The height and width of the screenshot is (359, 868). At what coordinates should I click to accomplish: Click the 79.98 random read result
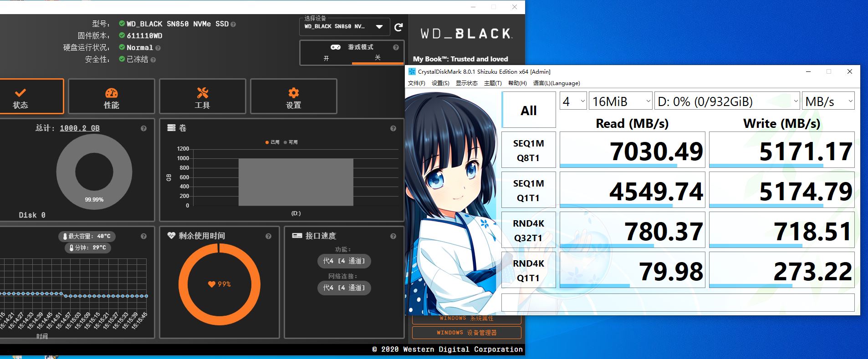coord(633,270)
